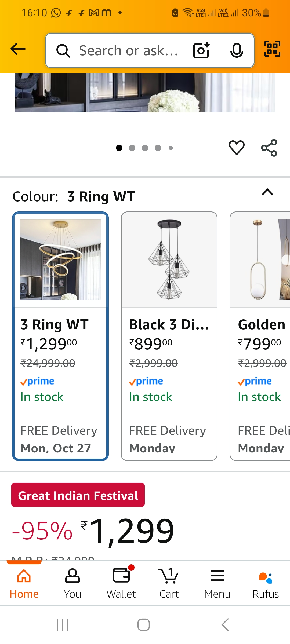Jump to the third carousel dot
Viewport: 290px width, 644px height.
tap(145, 147)
